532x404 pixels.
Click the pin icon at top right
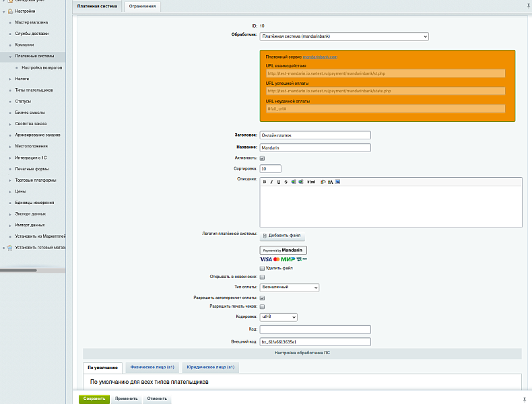click(x=527, y=5)
